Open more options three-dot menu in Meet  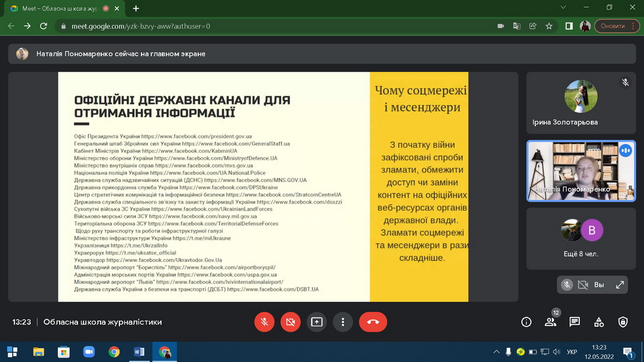click(343, 322)
